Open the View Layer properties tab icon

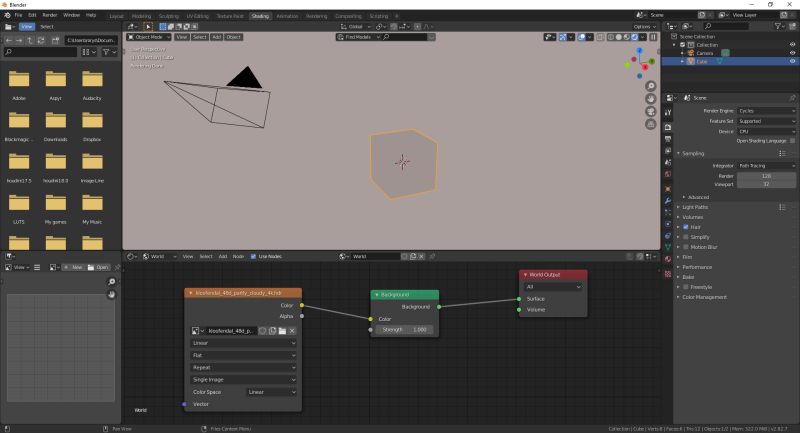click(668, 150)
